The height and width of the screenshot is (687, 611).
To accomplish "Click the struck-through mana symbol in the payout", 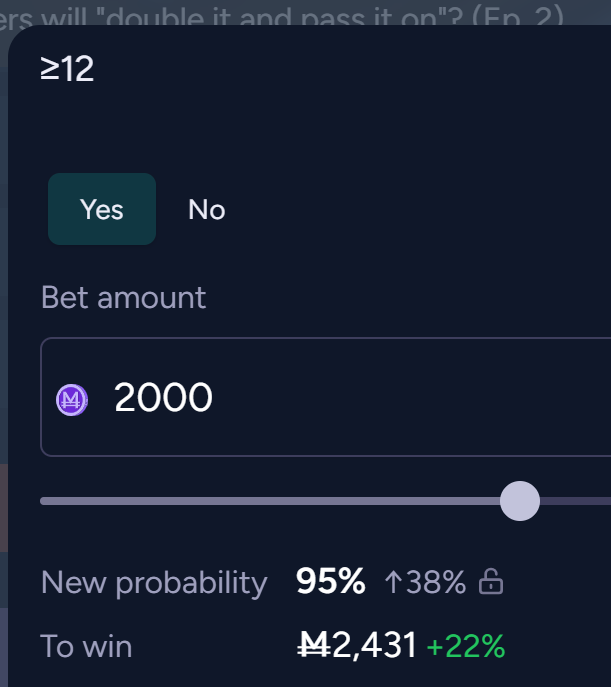I will 315,646.
